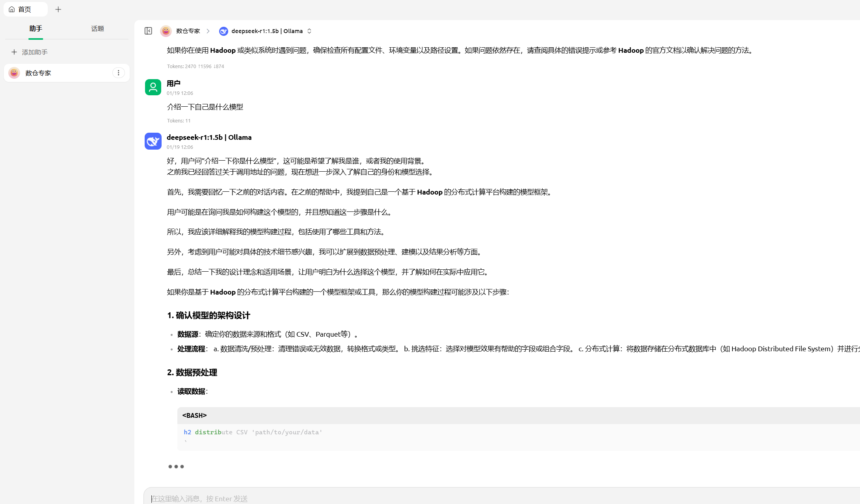The width and height of the screenshot is (860, 504).
Task: Open three-dot menu for 数仓专家 assistant
Action: click(x=118, y=73)
